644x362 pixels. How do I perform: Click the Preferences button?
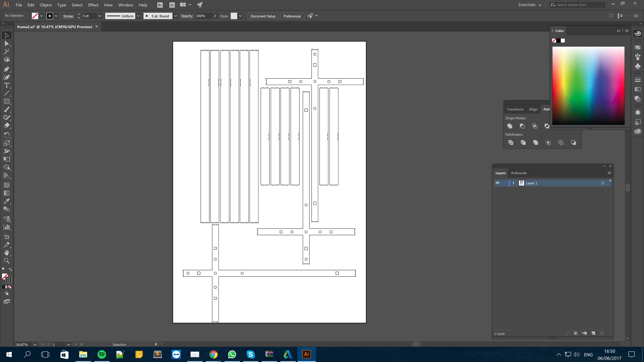[292, 16]
